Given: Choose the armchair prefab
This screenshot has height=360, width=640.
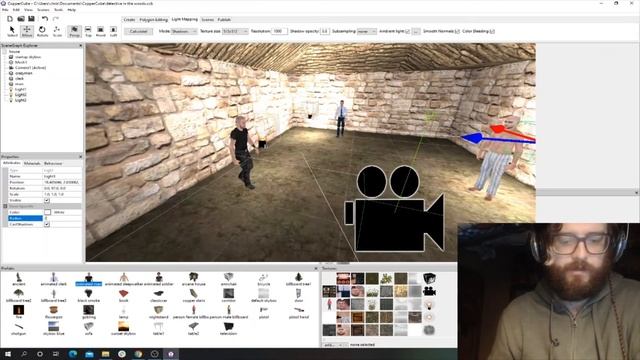Looking at the screenshot, I should point(229,280).
